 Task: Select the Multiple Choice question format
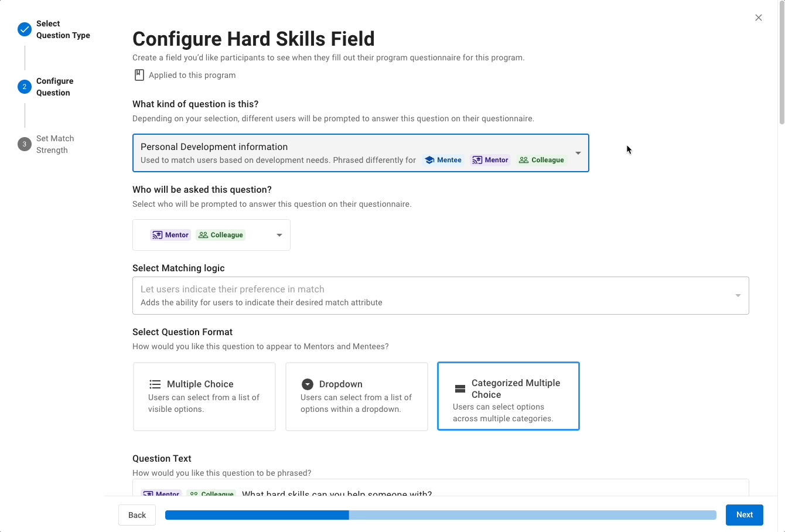(204, 397)
